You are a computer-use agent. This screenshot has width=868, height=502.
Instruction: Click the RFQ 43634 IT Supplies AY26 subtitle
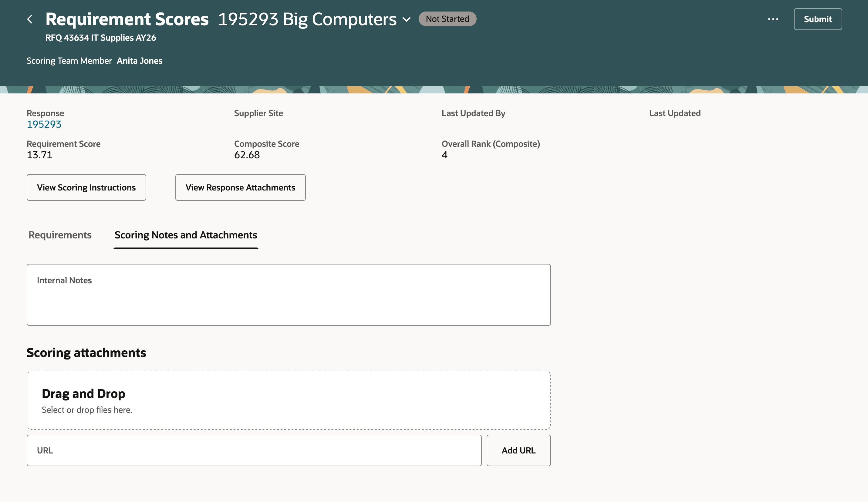pyautogui.click(x=101, y=38)
